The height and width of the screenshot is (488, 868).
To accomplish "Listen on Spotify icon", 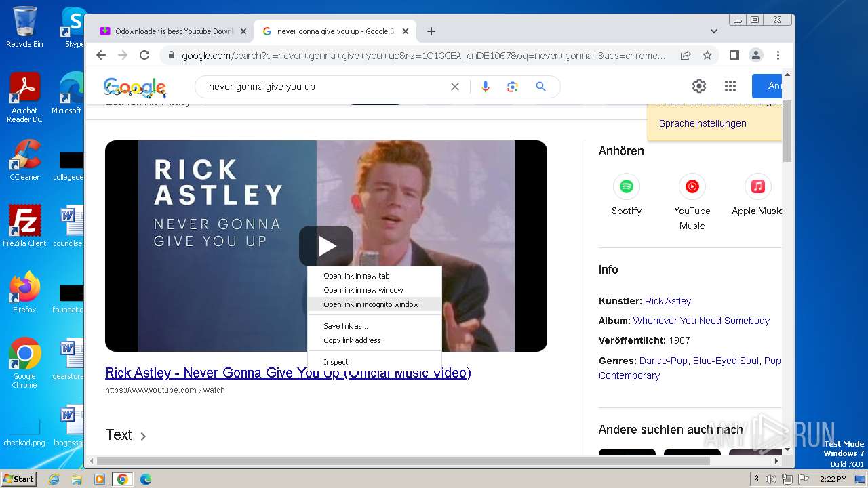I will [x=627, y=186].
